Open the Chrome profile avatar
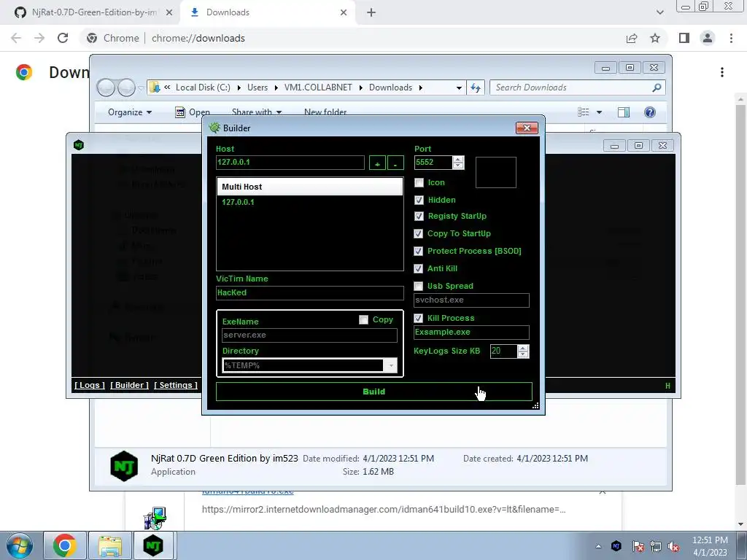The height and width of the screenshot is (560, 747). tap(708, 38)
